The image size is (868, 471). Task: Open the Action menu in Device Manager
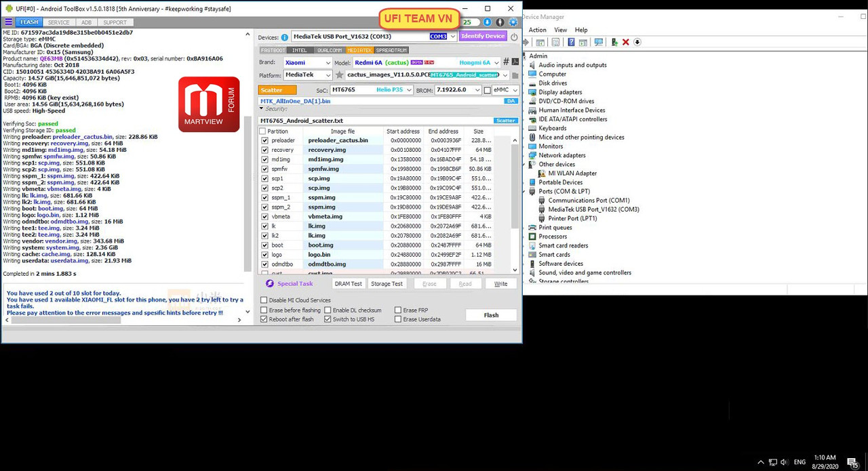(x=537, y=30)
